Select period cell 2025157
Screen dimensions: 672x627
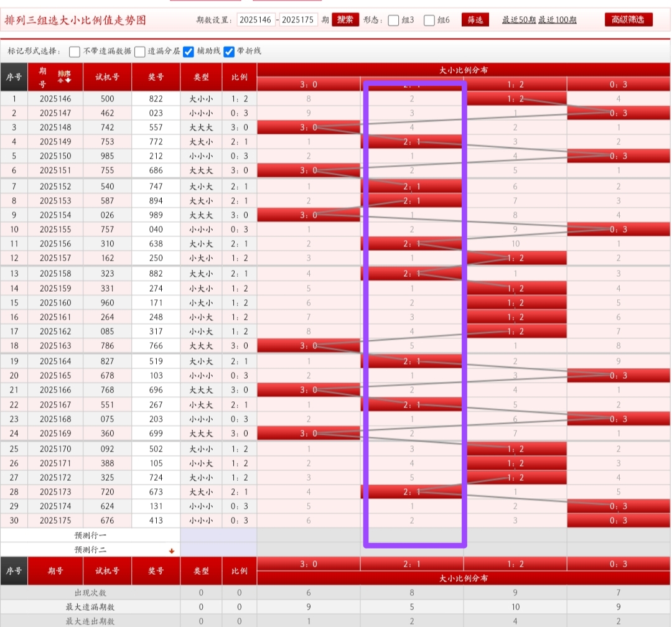[55, 258]
